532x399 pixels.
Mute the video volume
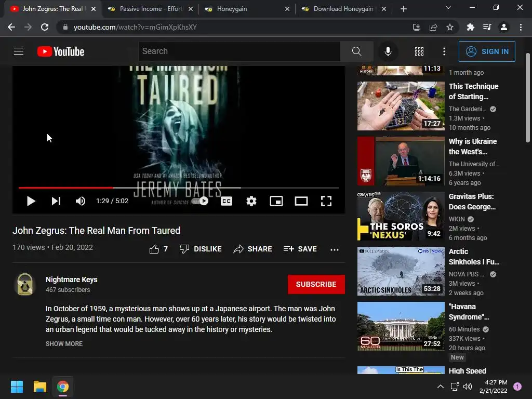(81, 201)
